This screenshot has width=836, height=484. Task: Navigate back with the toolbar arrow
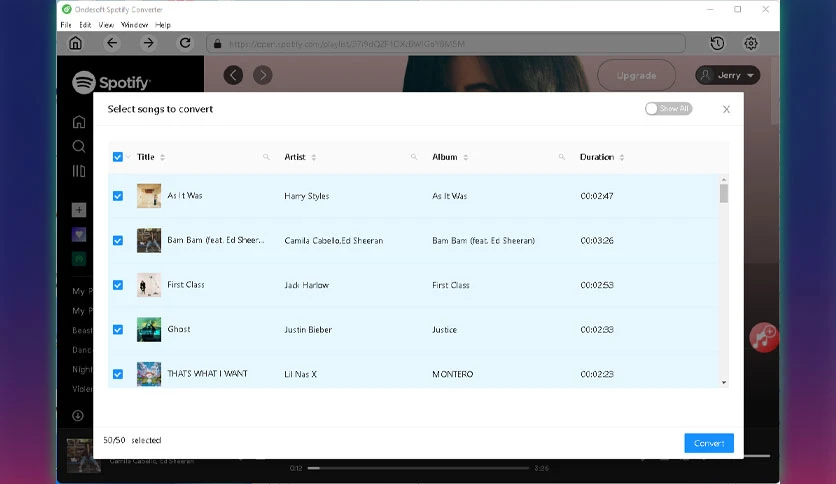tap(112, 43)
